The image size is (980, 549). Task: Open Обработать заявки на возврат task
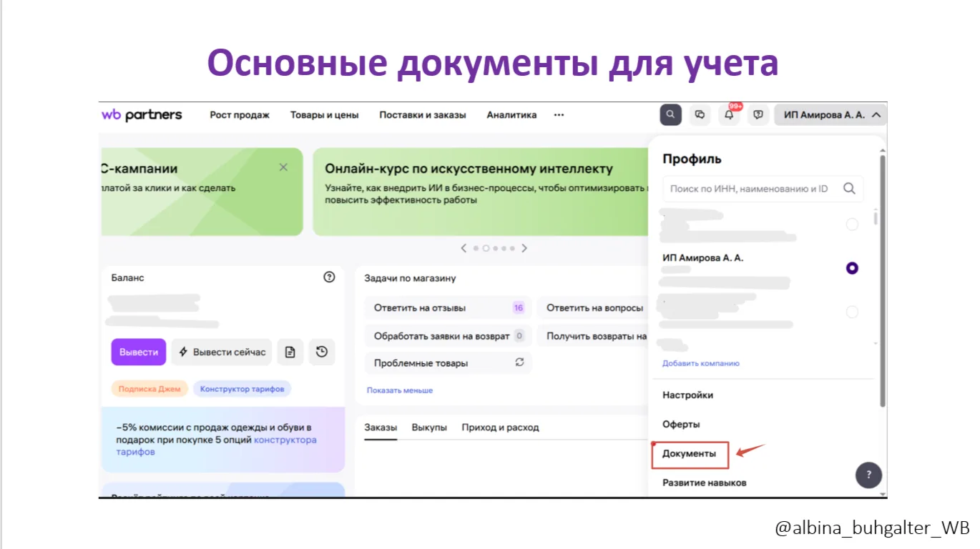pos(448,335)
